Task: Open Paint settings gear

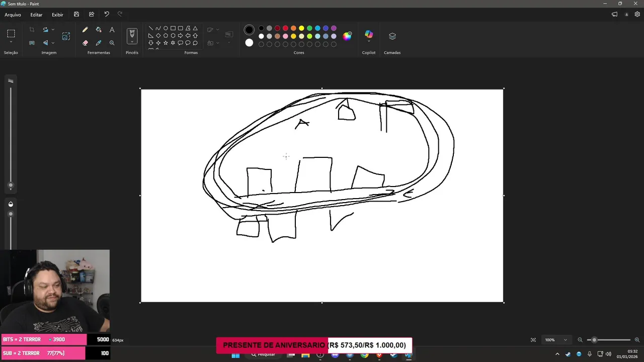Action: (637, 15)
